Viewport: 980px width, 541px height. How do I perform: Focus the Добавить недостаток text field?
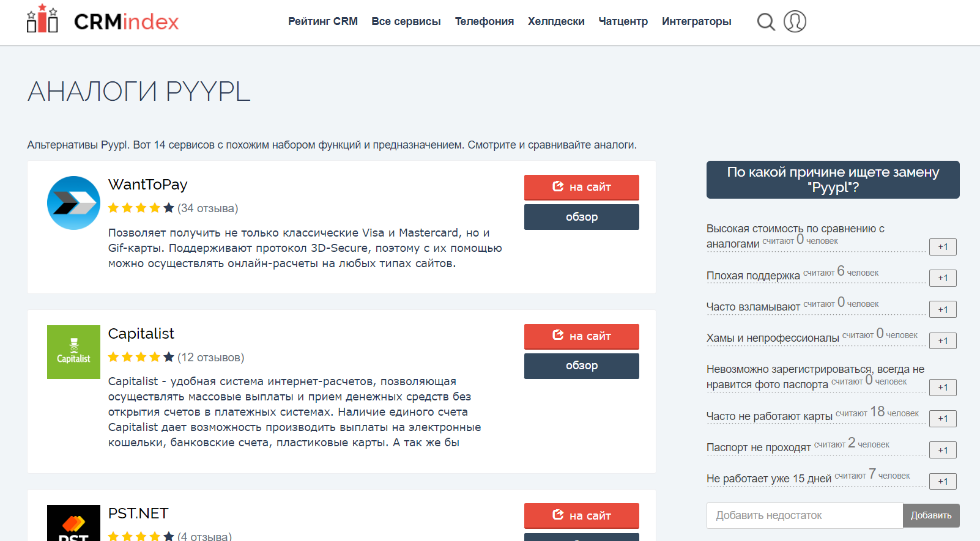point(804,515)
